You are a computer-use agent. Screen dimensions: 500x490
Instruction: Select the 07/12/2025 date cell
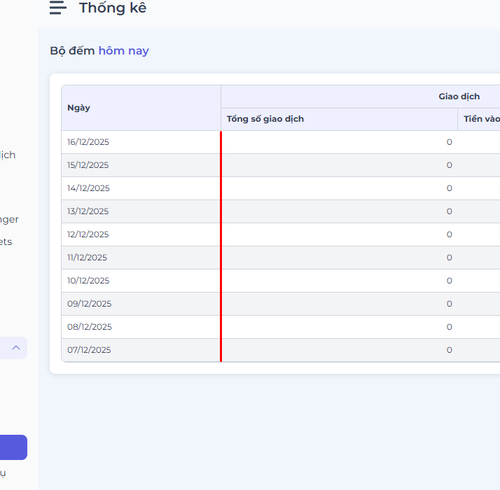141,350
